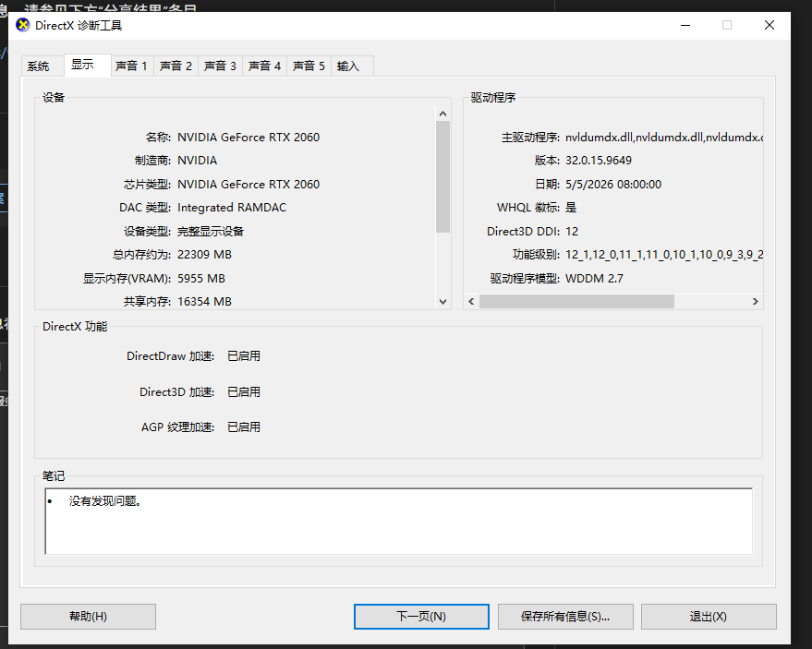Image resolution: width=812 pixels, height=649 pixels.
Task: Click the Direct3D DDI value 12
Action: [572, 232]
